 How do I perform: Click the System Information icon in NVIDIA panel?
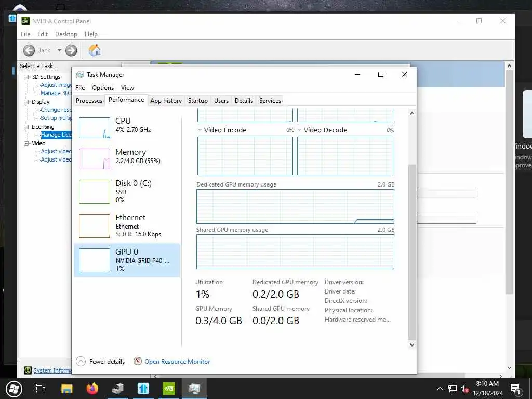click(x=28, y=370)
